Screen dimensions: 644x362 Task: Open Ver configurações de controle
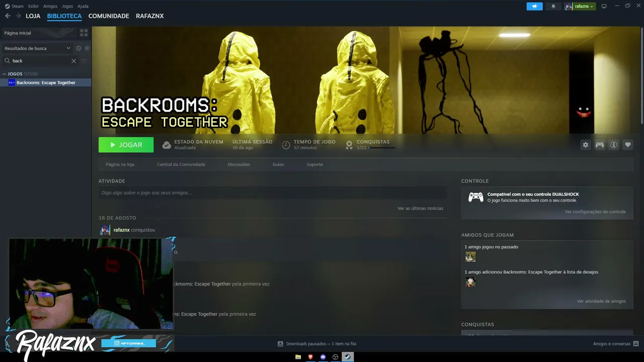coord(595,212)
